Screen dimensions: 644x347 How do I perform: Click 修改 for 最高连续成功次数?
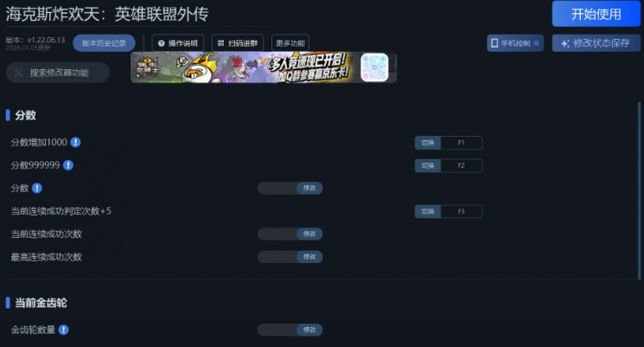click(309, 257)
